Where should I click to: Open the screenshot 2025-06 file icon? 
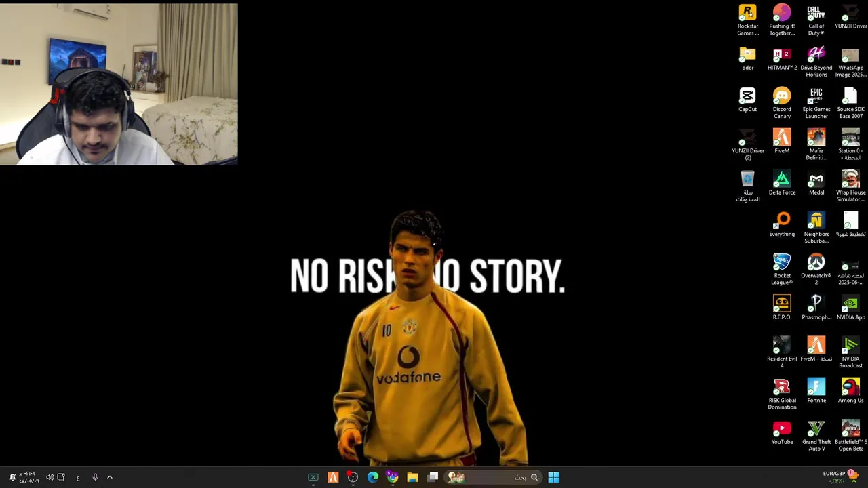coord(850,269)
